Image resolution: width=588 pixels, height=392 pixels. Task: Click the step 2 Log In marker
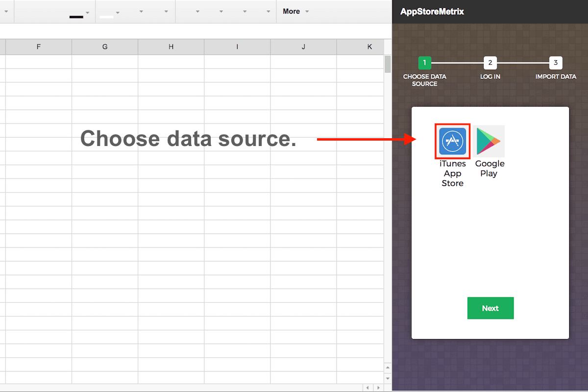tap(490, 63)
